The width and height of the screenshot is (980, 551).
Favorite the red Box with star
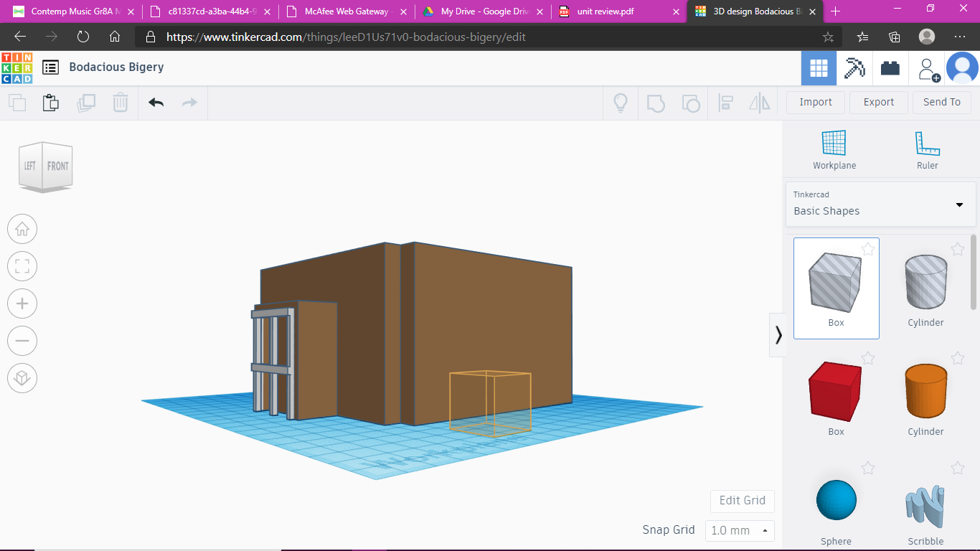868,358
